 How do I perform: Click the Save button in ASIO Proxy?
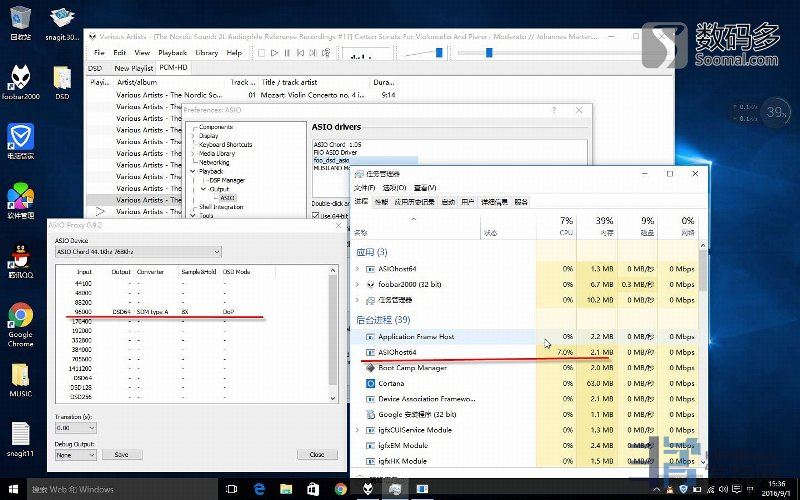121,454
